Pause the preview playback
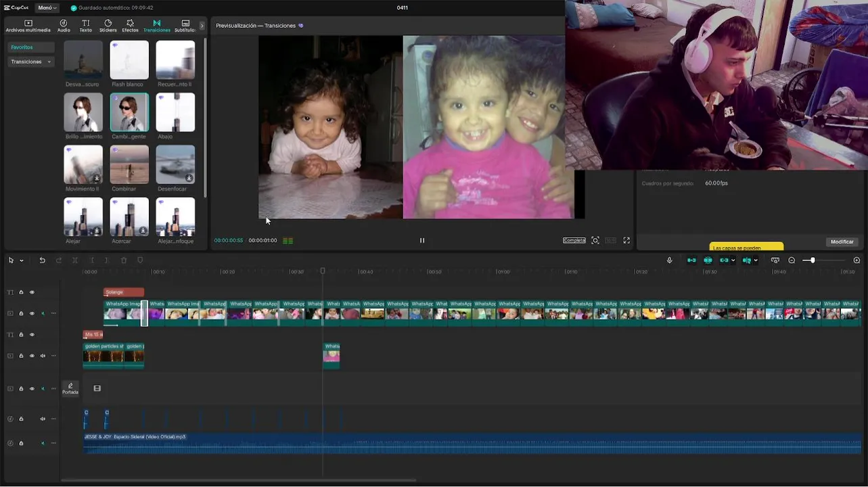Image resolution: width=868 pixels, height=487 pixels. pos(422,240)
